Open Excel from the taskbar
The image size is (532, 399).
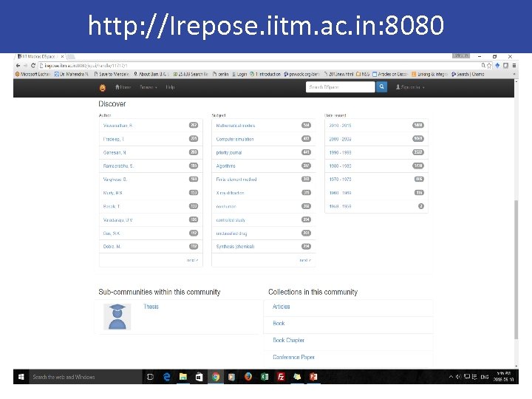click(x=265, y=377)
